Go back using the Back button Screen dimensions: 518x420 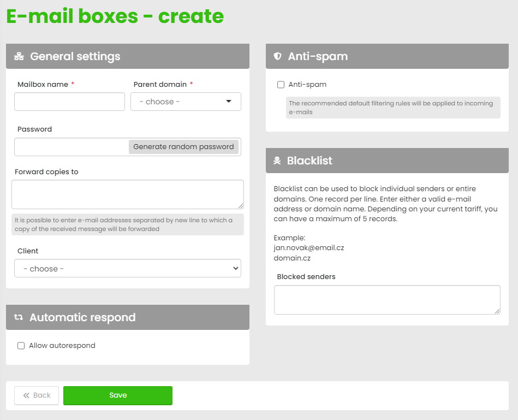[x=37, y=395]
